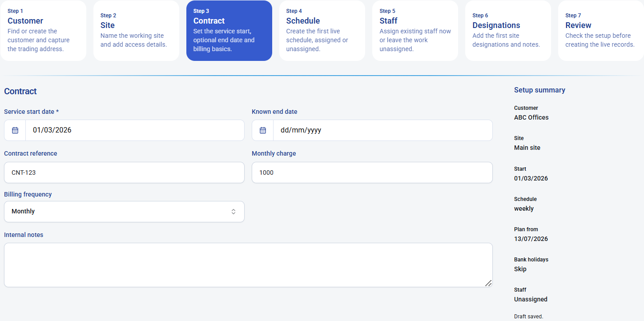
Task: Click the Contract section heading
Action: pyautogui.click(x=20, y=92)
